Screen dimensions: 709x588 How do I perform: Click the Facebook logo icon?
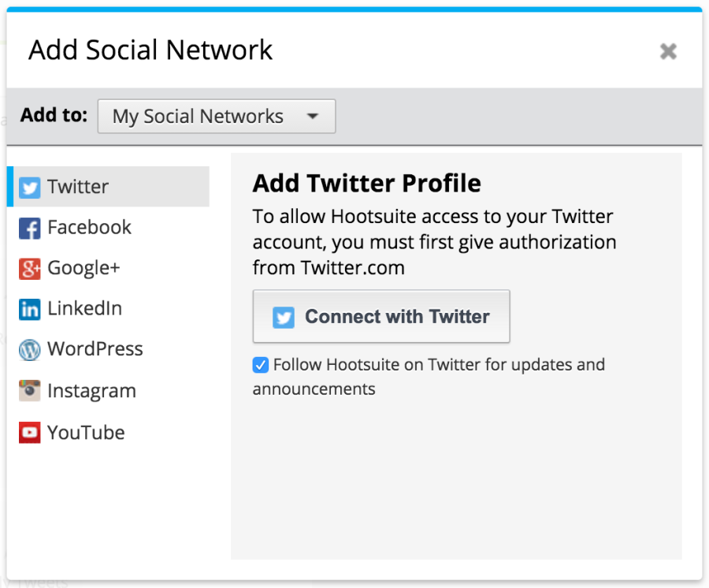tap(30, 228)
